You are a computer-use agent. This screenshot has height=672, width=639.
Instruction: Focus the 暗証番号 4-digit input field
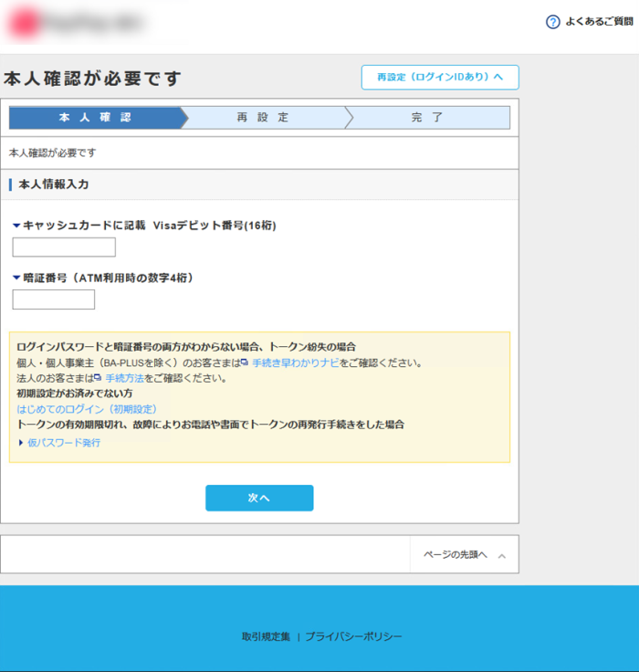[x=54, y=299]
